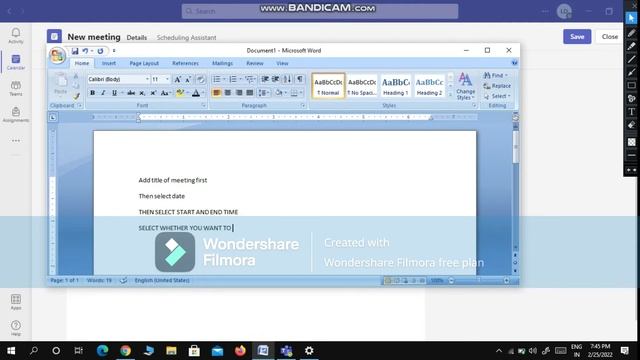Image resolution: width=640 pixels, height=360 pixels.
Task: Open Calendar in the Teams sidebar
Action: click(x=16, y=62)
